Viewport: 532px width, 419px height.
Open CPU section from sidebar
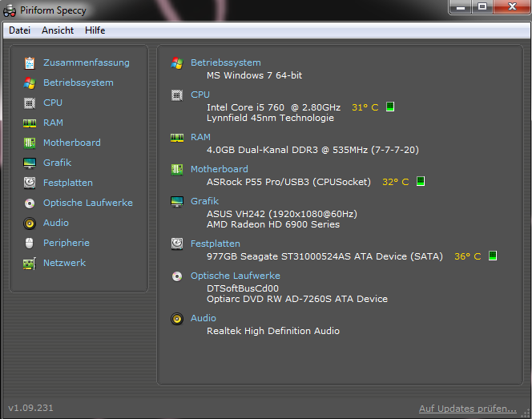point(53,103)
